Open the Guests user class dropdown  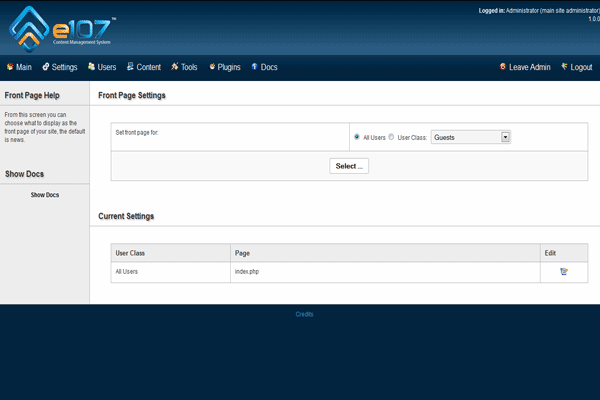(x=506, y=137)
